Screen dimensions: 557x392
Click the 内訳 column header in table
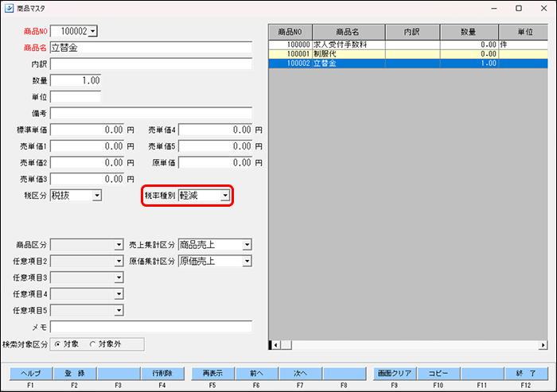(x=412, y=32)
